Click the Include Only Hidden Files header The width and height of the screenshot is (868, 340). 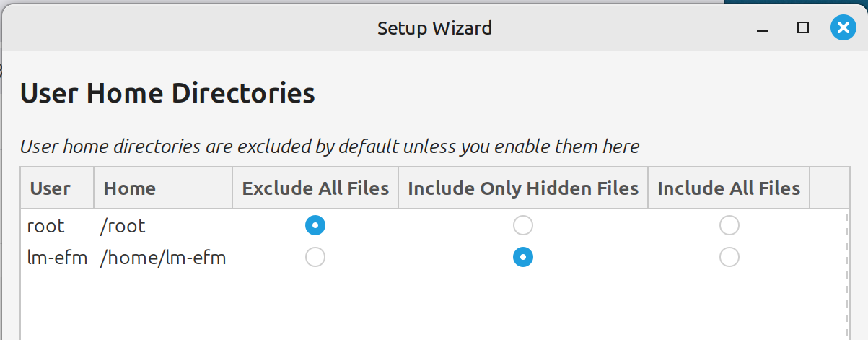(x=523, y=189)
